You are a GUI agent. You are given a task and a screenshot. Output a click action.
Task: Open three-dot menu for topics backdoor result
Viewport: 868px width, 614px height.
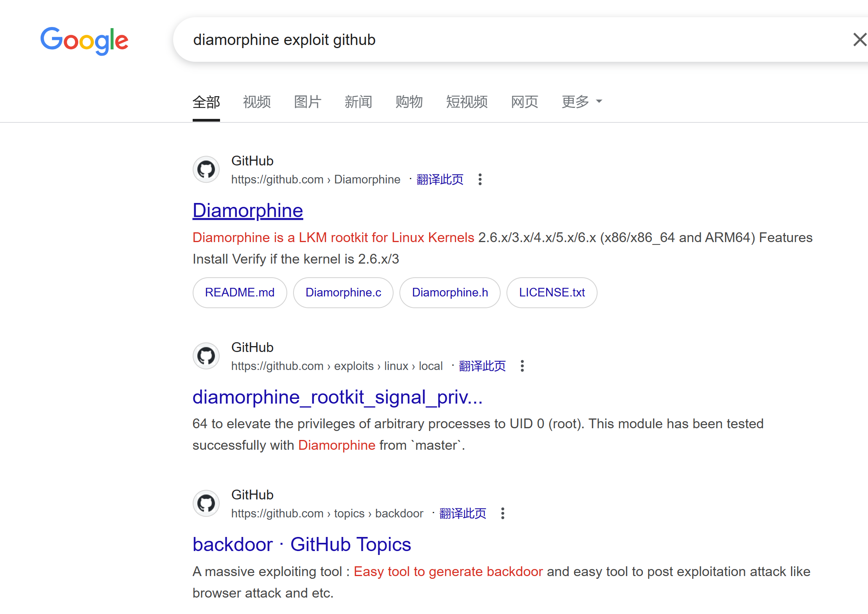[503, 513]
